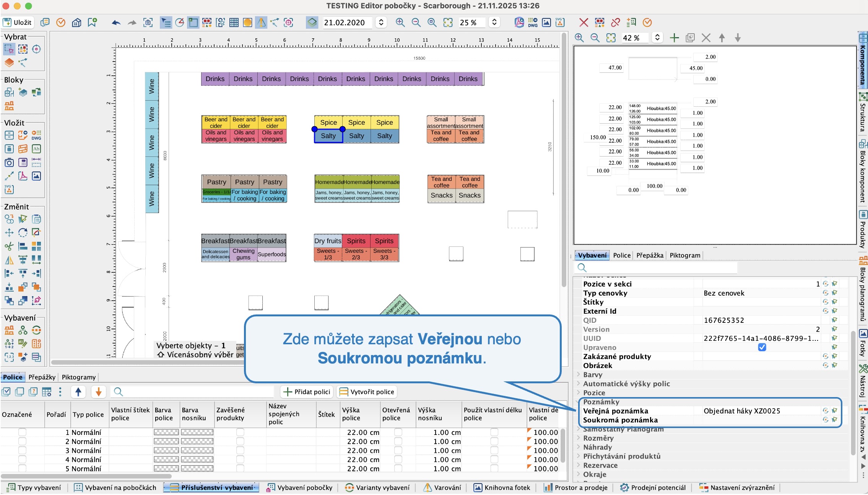The width and height of the screenshot is (868, 495).
Task: Switch to the Přepážky tab below the plan
Action: click(x=42, y=377)
